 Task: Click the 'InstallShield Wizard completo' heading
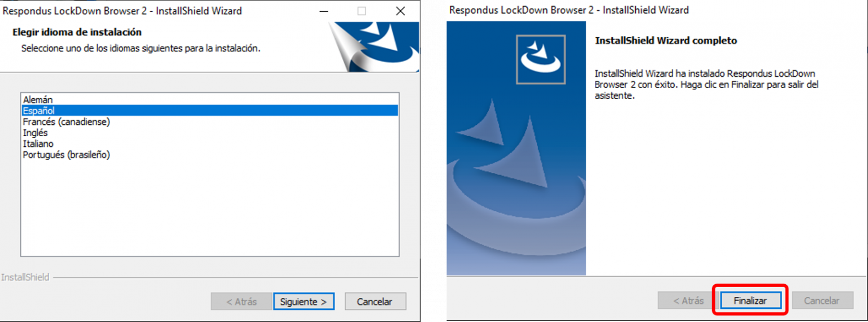(666, 41)
